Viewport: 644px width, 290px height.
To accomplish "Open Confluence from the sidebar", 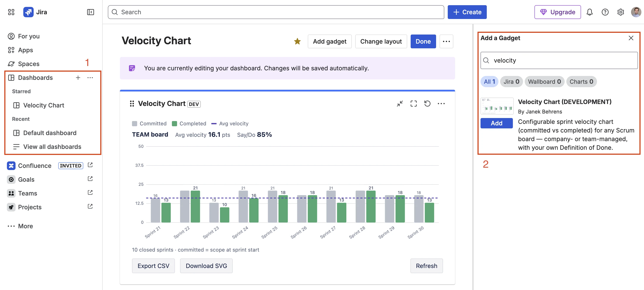I will coord(35,166).
